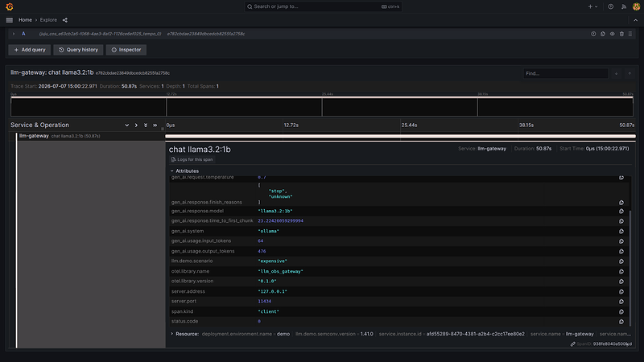Select the "expensive" scenario value
644x362 pixels.
click(x=272, y=261)
